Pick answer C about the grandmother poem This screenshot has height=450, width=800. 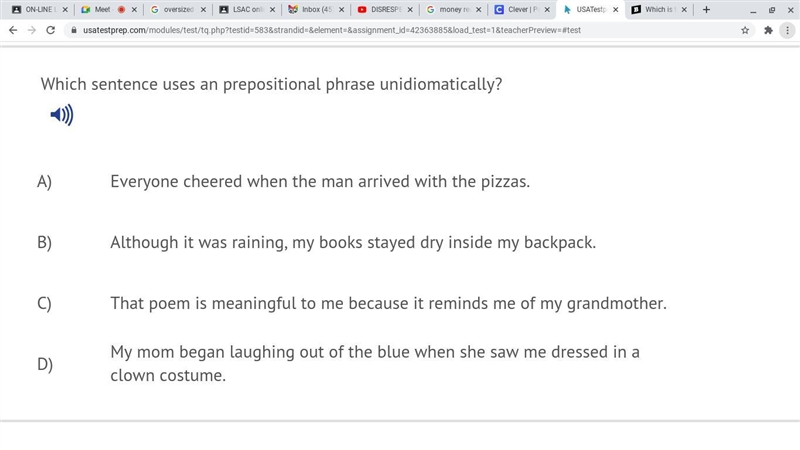click(388, 303)
